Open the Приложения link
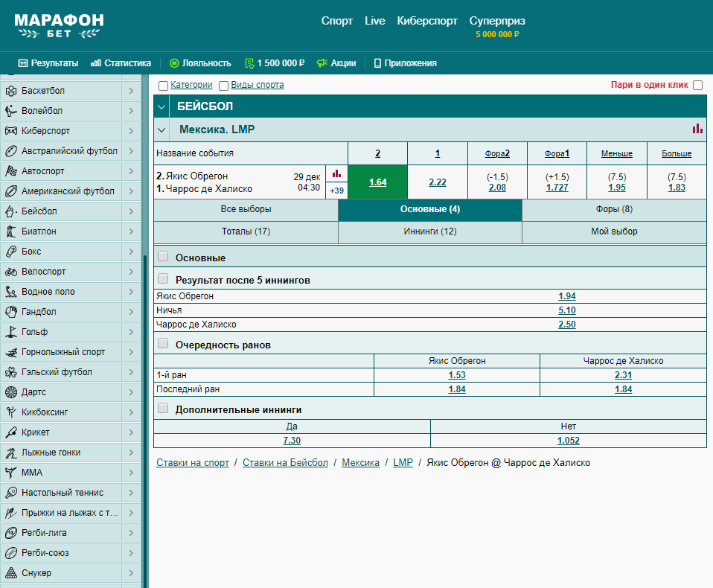This screenshot has width=713, height=588. click(405, 63)
